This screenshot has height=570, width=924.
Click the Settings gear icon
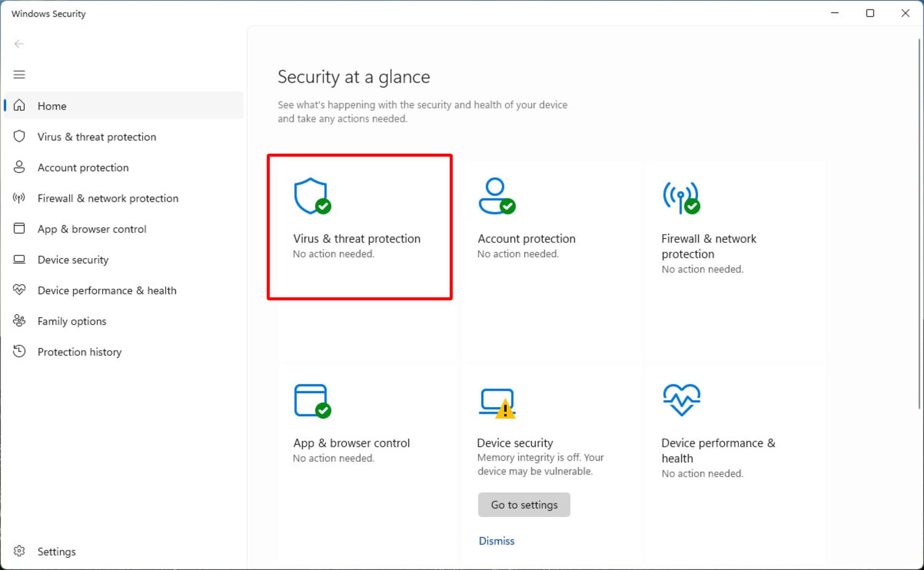click(x=19, y=551)
